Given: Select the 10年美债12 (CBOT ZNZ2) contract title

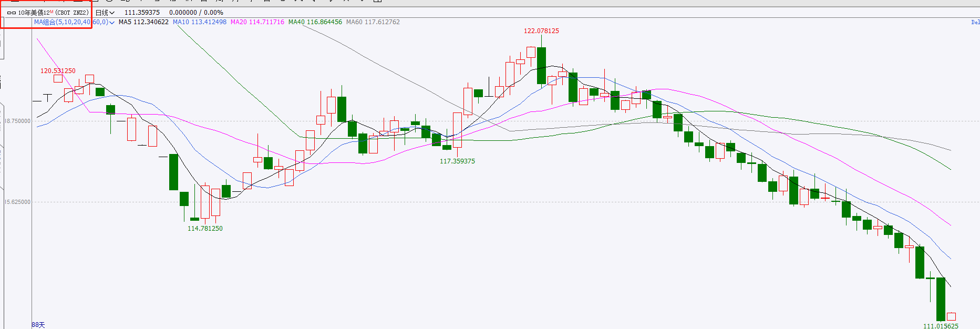Looking at the screenshot, I should 53,13.
